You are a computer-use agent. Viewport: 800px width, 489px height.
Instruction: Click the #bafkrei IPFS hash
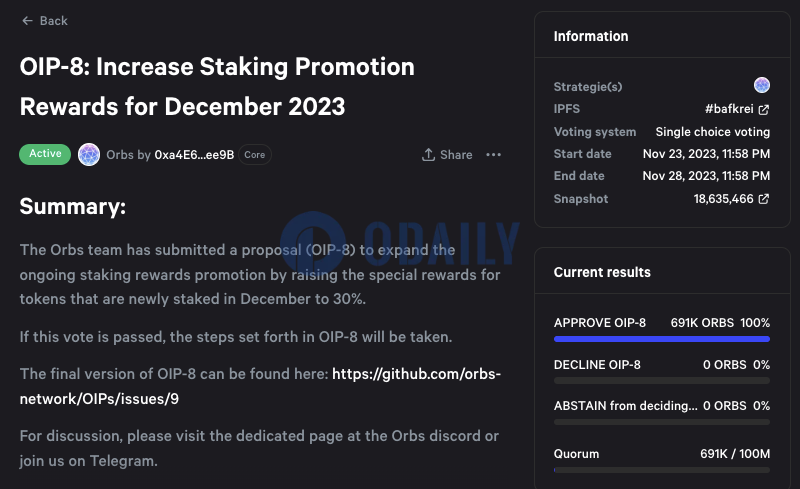(x=729, y=109)
